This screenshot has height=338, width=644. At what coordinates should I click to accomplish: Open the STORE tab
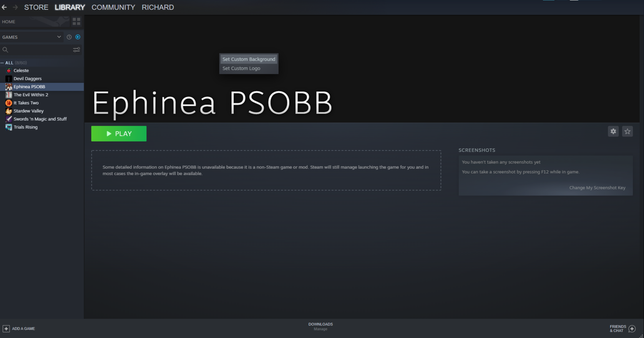coord(36,7)
